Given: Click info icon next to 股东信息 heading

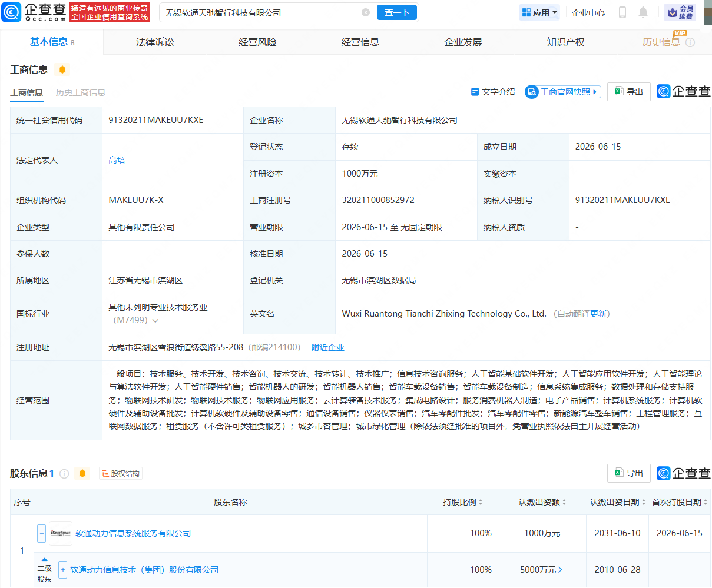Looking at the screenshot, I should coord(64,474).
